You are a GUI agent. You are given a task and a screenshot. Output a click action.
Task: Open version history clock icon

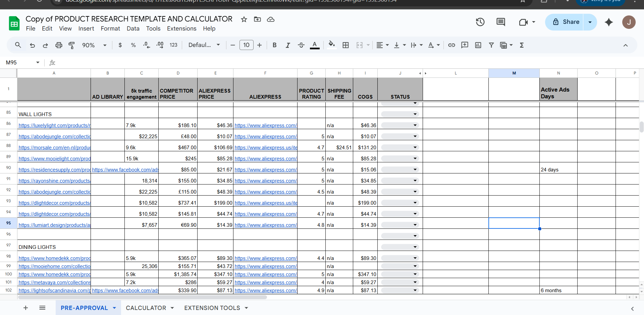(x=480, y=22)
